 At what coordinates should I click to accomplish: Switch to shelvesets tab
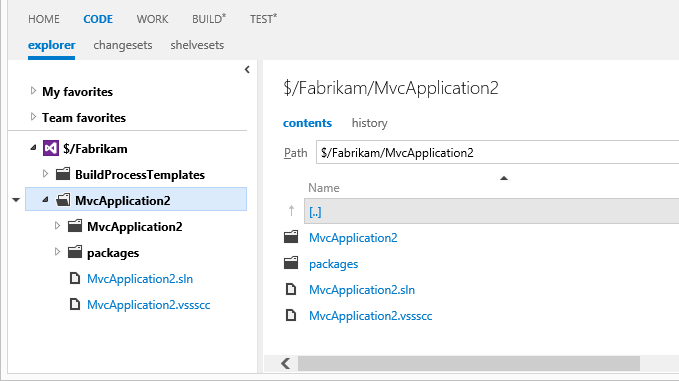(197, 45)
